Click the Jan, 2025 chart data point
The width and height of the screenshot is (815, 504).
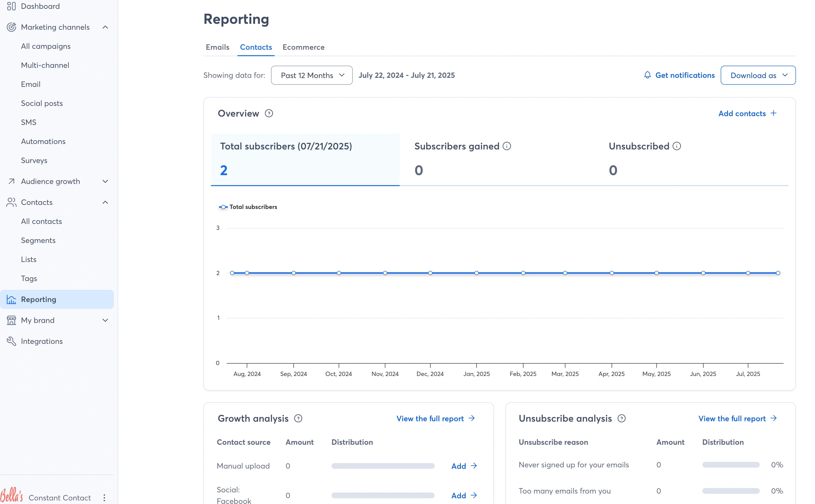point(476,273)
